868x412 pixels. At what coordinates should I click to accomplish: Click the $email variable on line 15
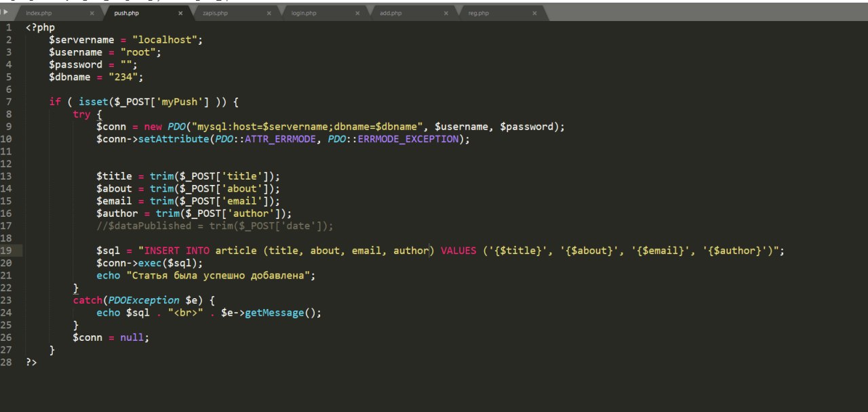coord(114,201)
